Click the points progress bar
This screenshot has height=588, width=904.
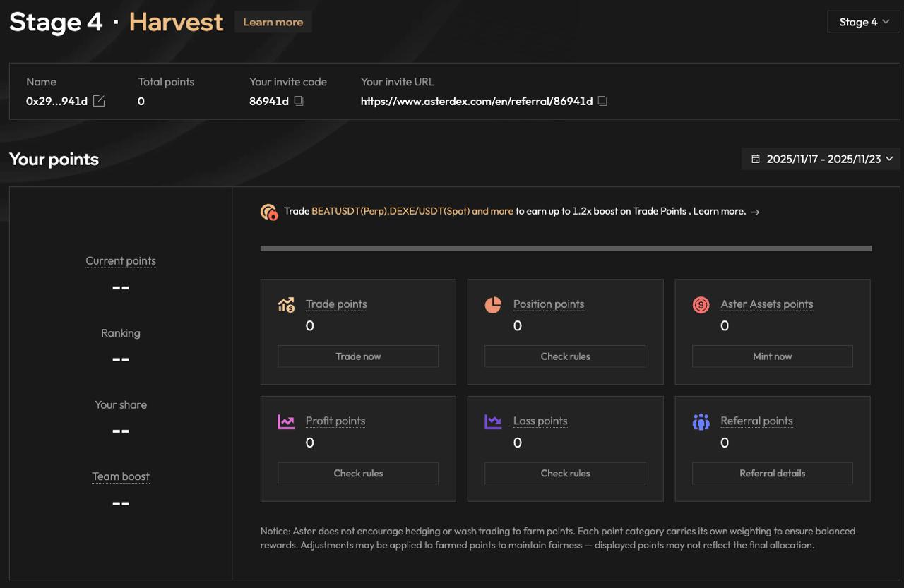coord(566,248)
